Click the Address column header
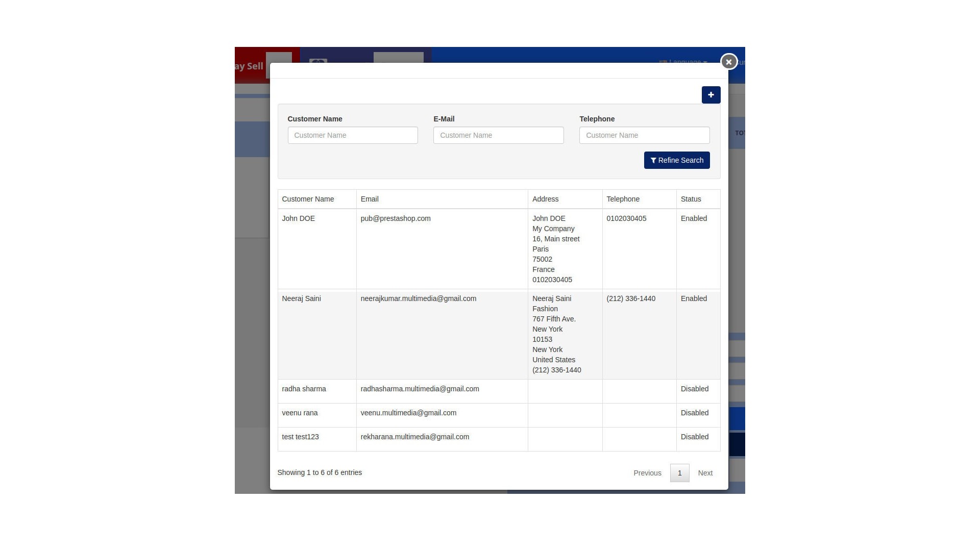This screenshot has height=551, width=980. [545, 199]
